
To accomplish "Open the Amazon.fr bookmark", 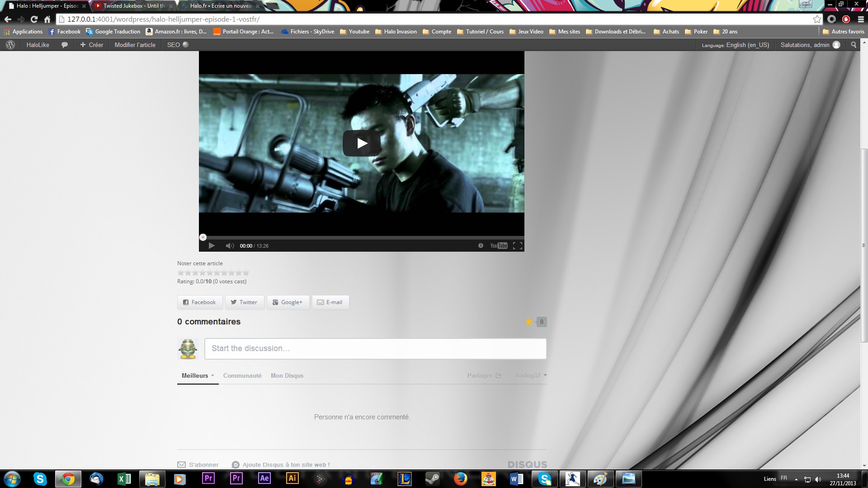I will tap(176, 32).
